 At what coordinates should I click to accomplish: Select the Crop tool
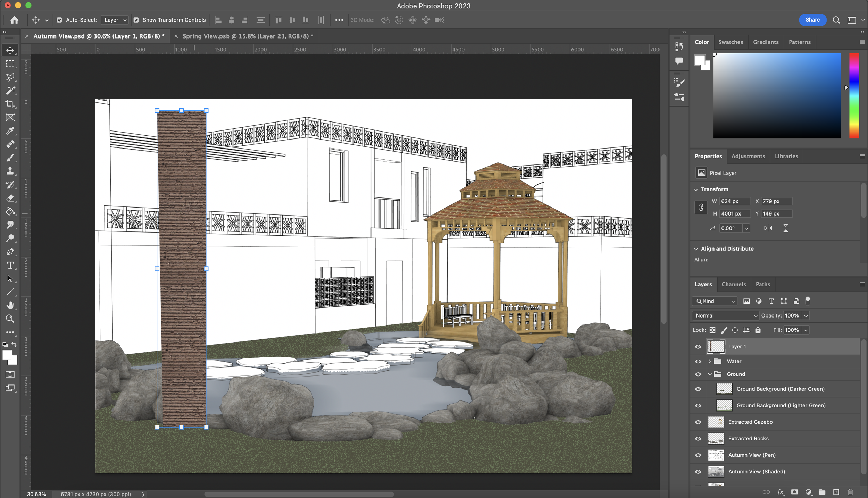tap(10, 104)
